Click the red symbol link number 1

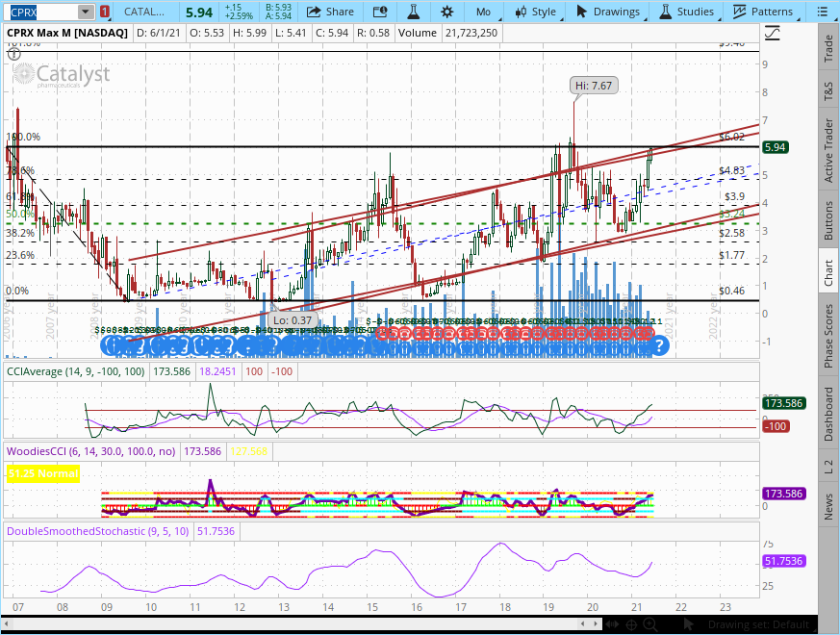(104, 12)
